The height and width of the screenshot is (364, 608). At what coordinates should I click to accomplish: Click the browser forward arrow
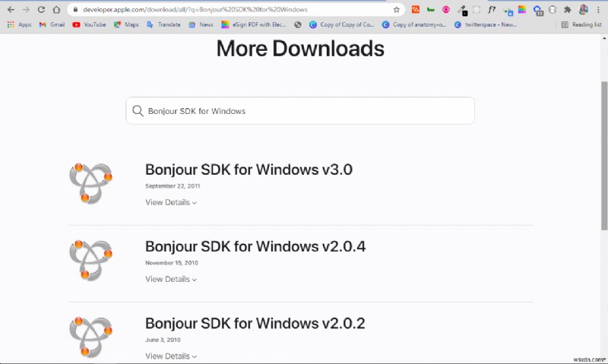(26, 10)
